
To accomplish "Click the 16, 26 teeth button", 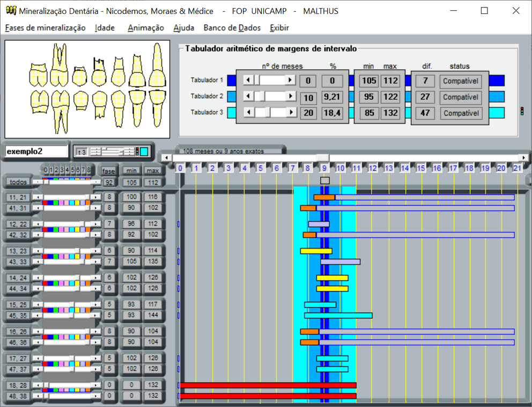I will tap(18, 332).
